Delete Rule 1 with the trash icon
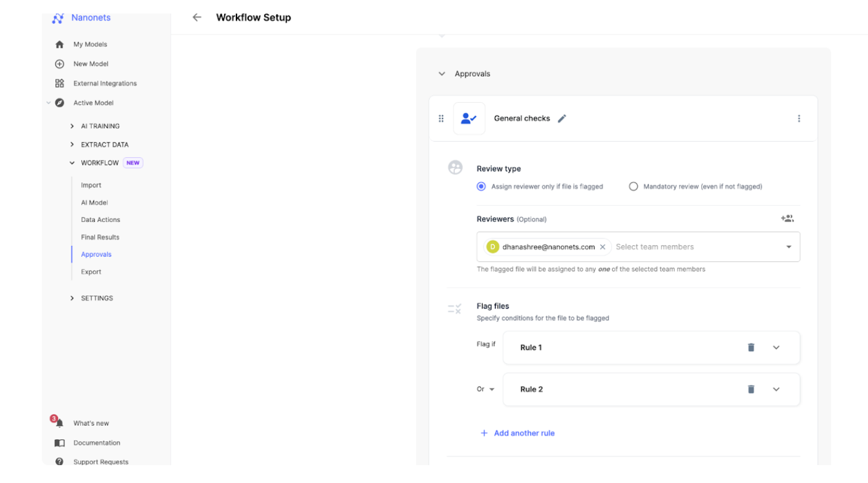The width and height of the screenshot is (868, 483). click(750, 347)
